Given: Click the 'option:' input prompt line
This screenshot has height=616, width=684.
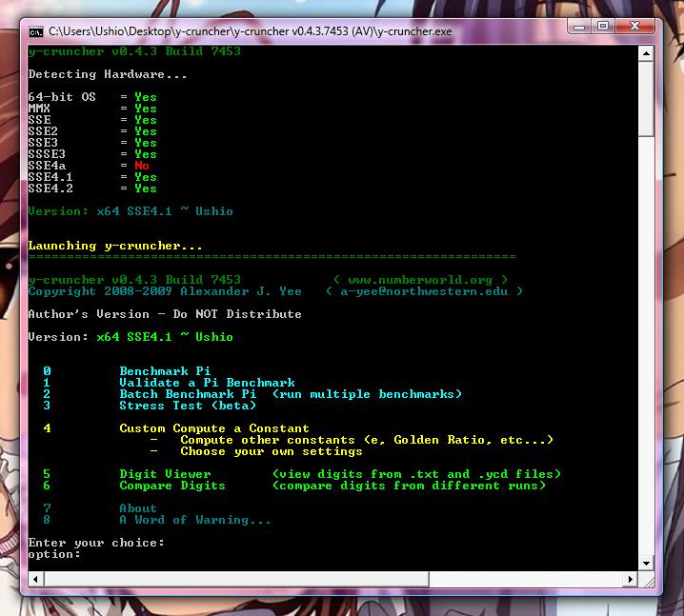Looking at the screenshot, I should click(x=54, y=554).
